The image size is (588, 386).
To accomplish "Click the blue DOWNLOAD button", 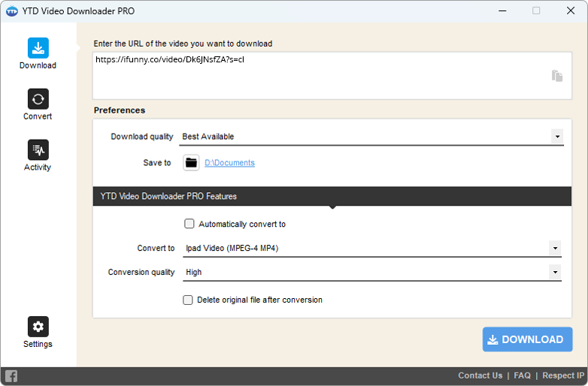I will 527,339.
